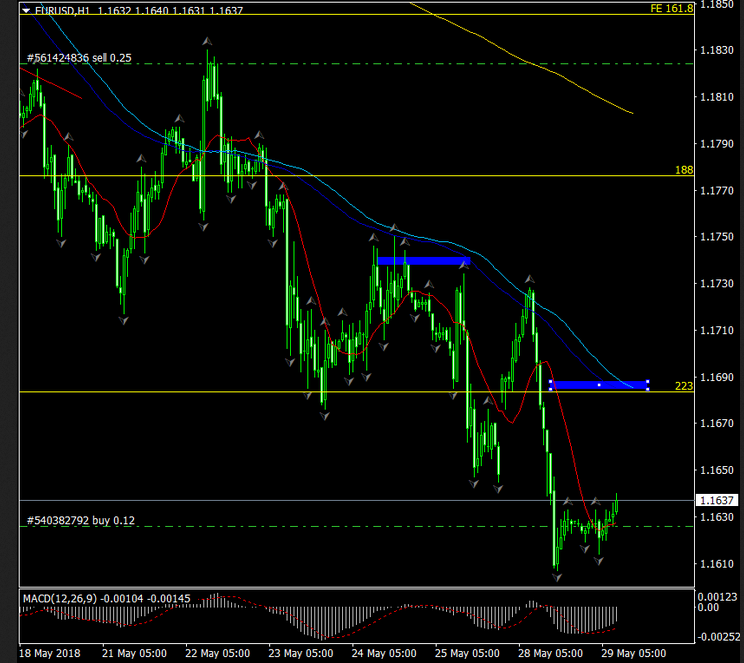Click the 223 horizontal level label
744x663 pixels.
pyautogui.click(x=684, y=386)
